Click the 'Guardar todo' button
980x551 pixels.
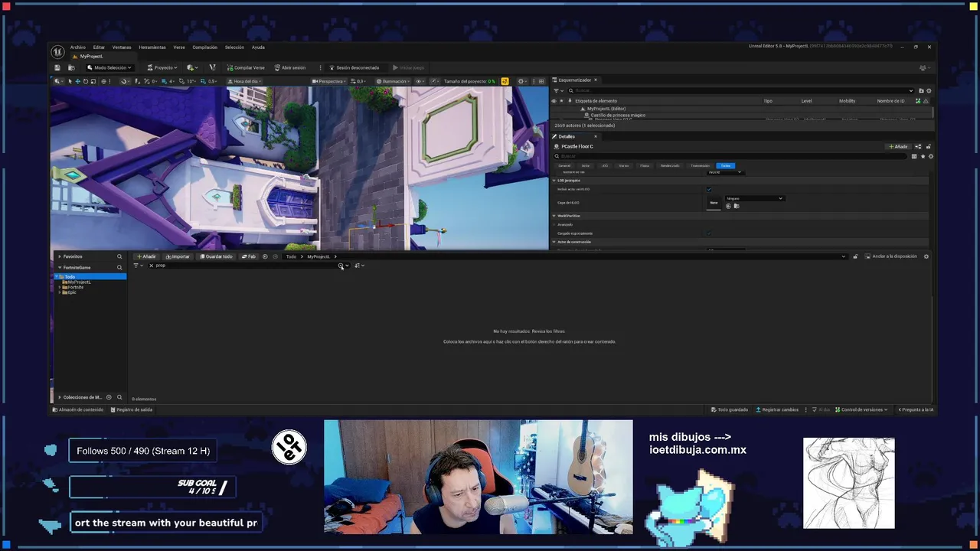click(x=215, y=256)
